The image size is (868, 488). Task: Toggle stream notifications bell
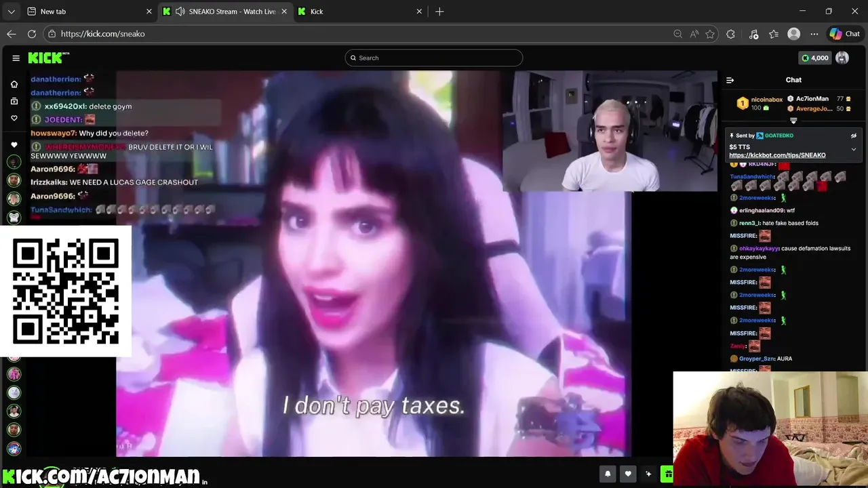point(608,474)
